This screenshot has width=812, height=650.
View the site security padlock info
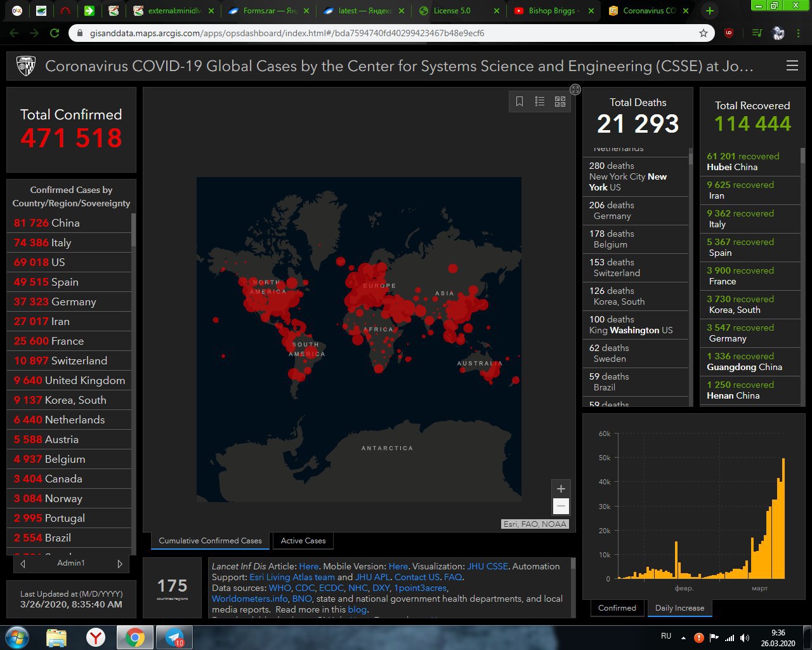coord(79,33)
